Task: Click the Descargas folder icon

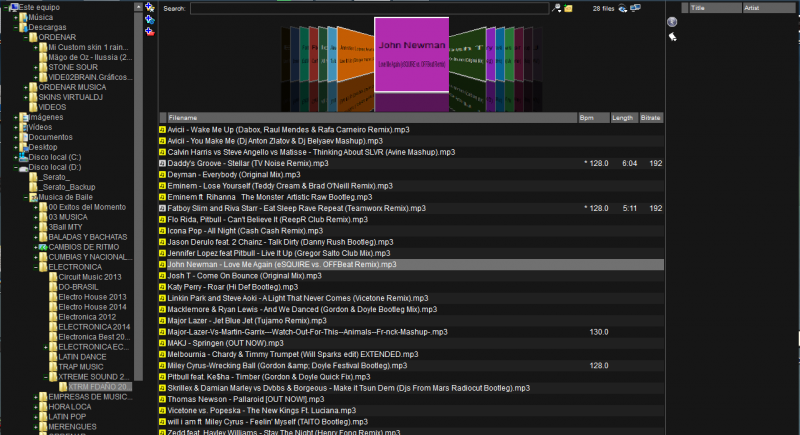Action: point(23,27)
